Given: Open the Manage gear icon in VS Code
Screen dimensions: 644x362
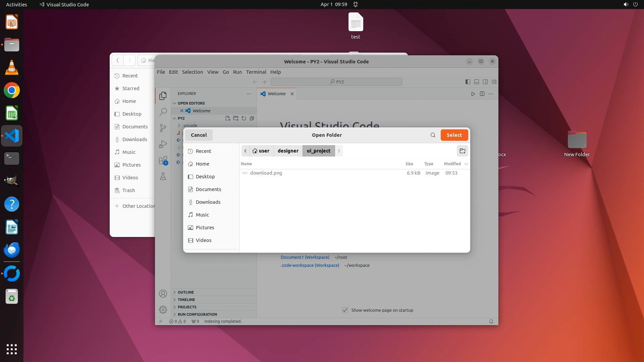Looking at the screenshot, I should pos(163,310).
